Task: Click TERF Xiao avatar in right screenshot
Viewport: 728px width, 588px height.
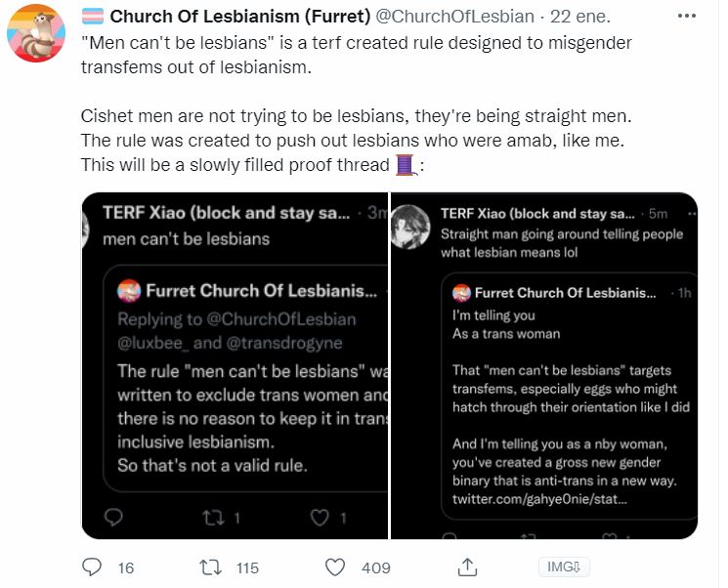Action: pyautogui.click(x=410, y=227)
